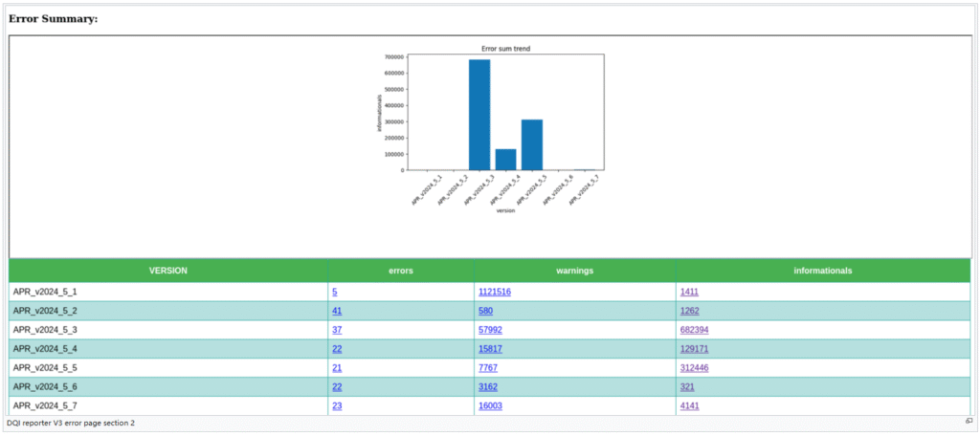Open informationals link 682394
Image resolution: width=980 pixels, height=436 pixels.
(x=694, y=330)
